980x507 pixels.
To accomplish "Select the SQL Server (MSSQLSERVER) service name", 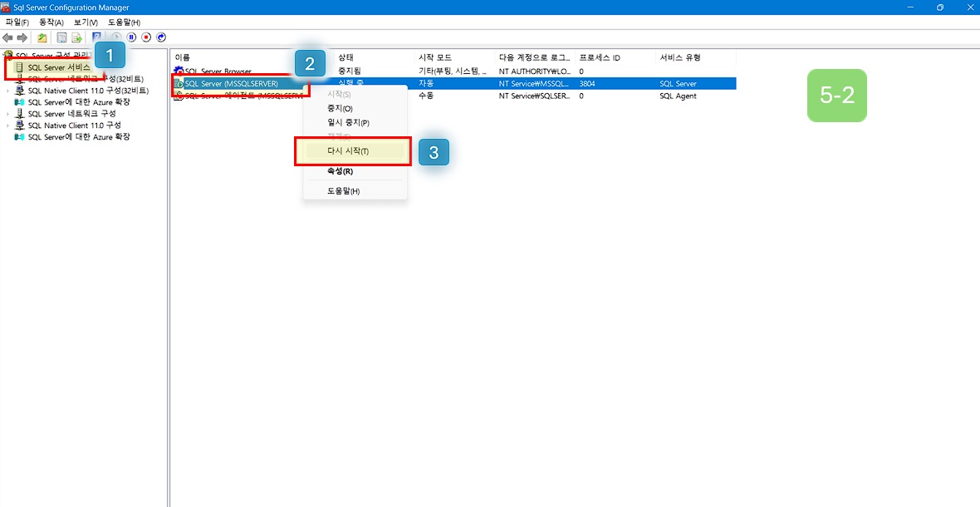I will pyautogui.click(x=231, y=83).
